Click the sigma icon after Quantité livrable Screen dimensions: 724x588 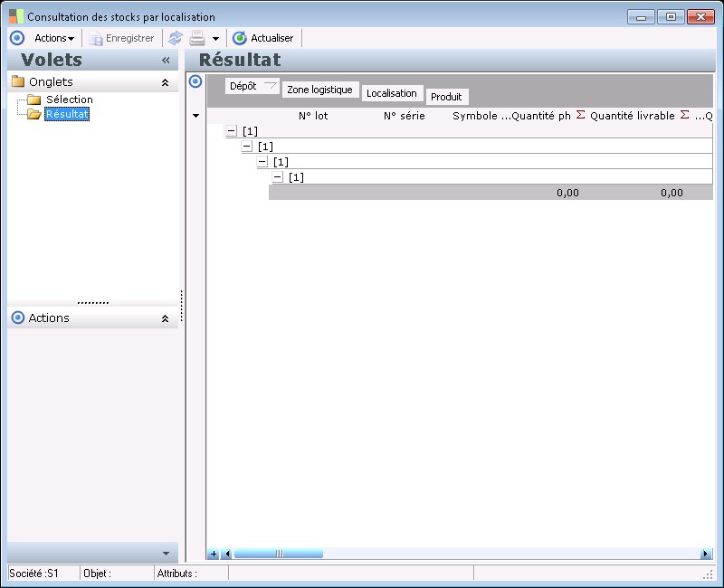tap(685, 115)
